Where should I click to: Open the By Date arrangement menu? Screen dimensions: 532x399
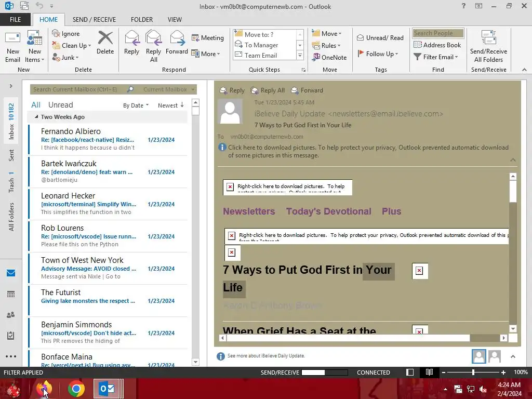tap(136, 105)
